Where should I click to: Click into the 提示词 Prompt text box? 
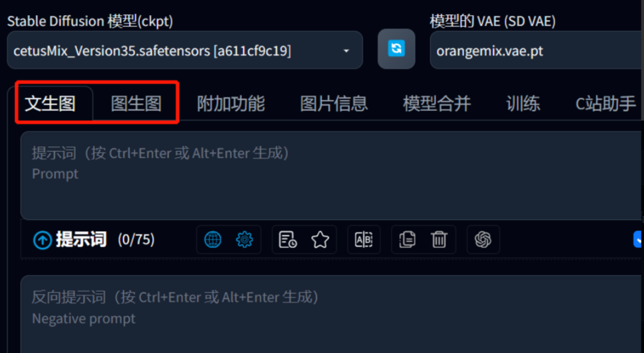[332, 176]
